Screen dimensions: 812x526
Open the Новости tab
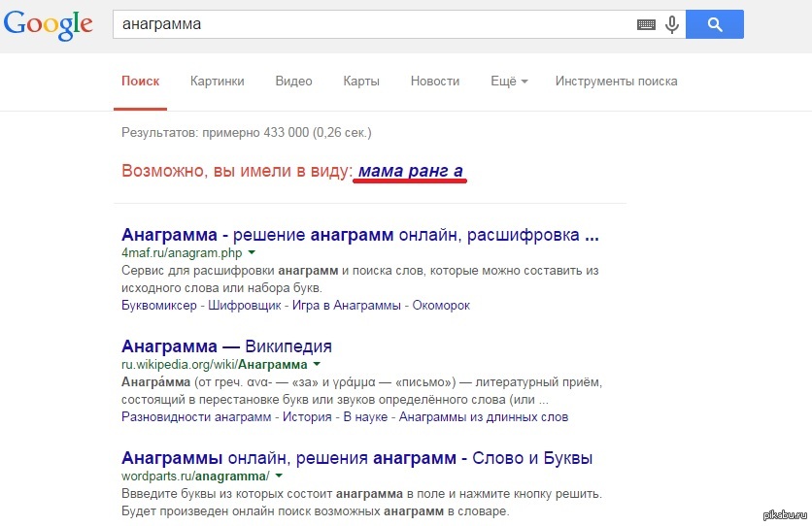coord(435,82)
